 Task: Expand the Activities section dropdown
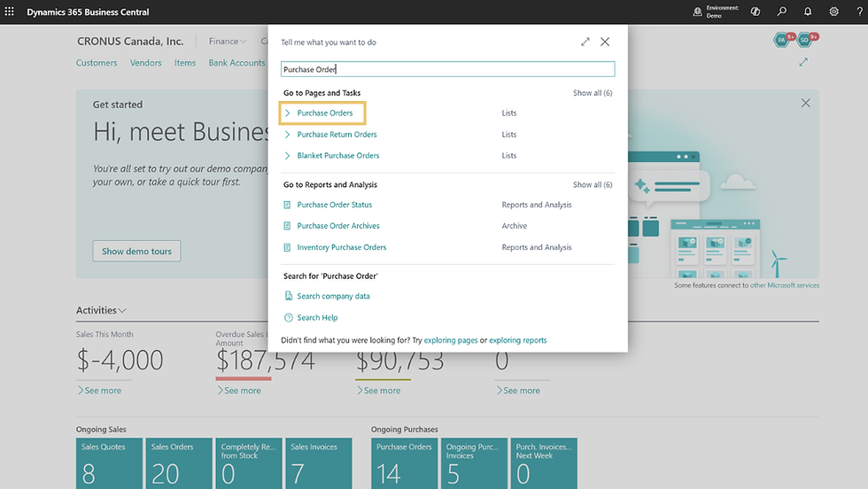(x=101, y=310)
